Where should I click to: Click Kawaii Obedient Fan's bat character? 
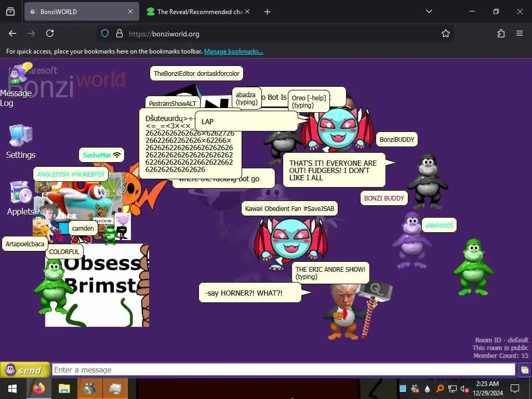tap(291, 243)
